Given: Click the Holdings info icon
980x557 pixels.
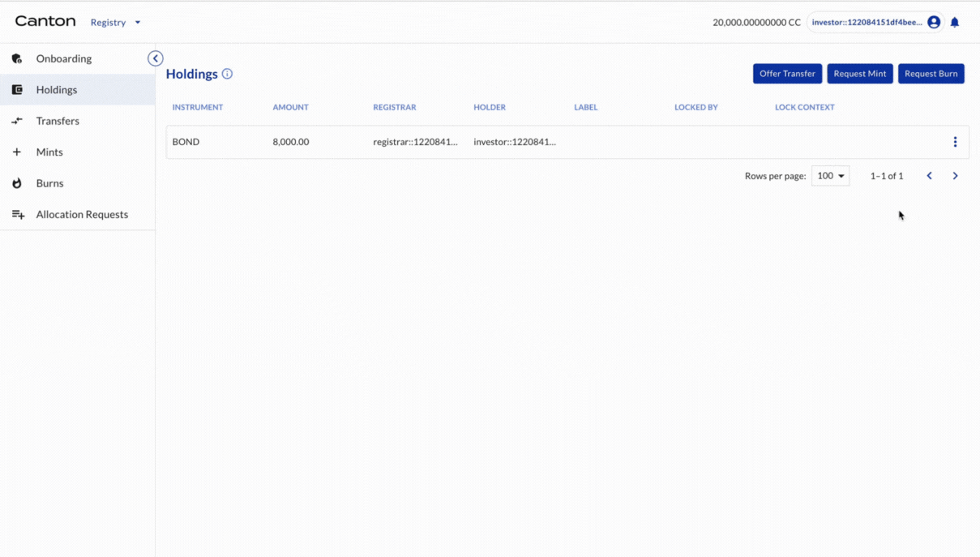Looking at the screenshot, I should [x=226, y=74].
